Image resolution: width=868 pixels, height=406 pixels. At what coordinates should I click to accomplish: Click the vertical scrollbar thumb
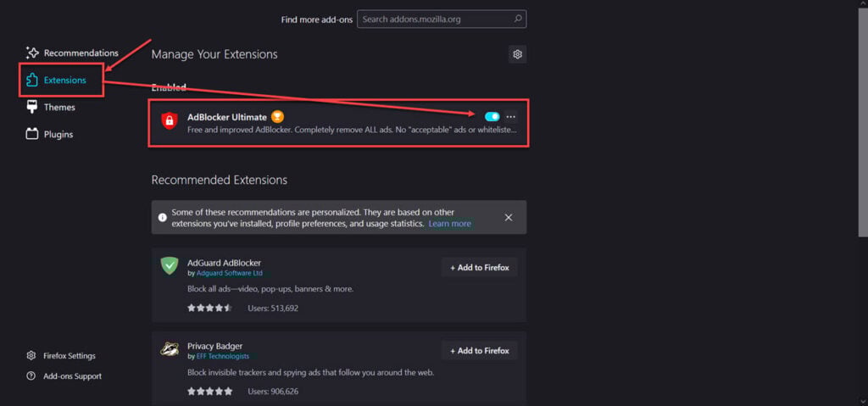(862, 122)
